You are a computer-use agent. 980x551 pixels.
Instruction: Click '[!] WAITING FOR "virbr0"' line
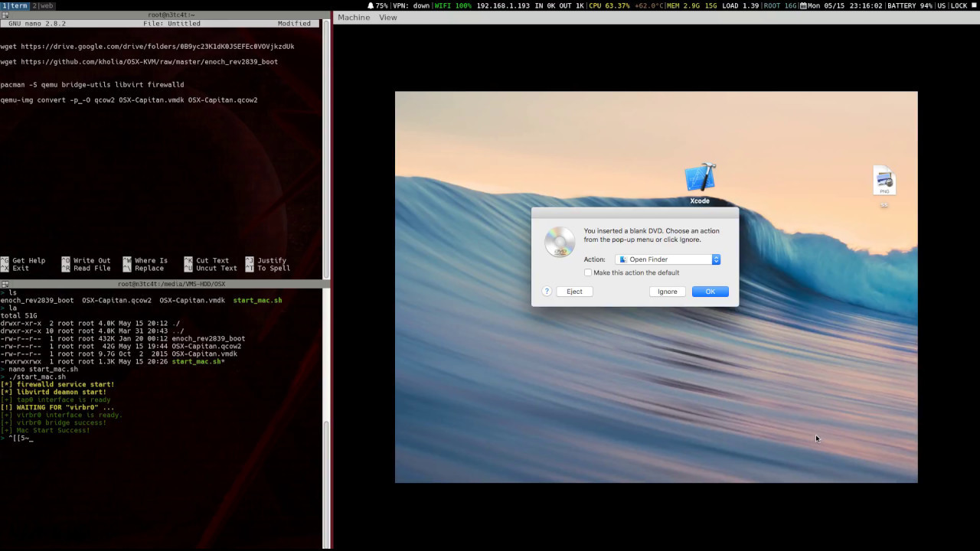(x=57, y=407)
